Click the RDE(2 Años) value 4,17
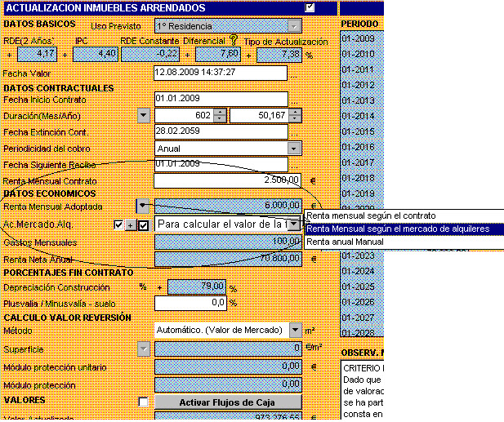This screenshot has width=504, height=422. (37, 54)
